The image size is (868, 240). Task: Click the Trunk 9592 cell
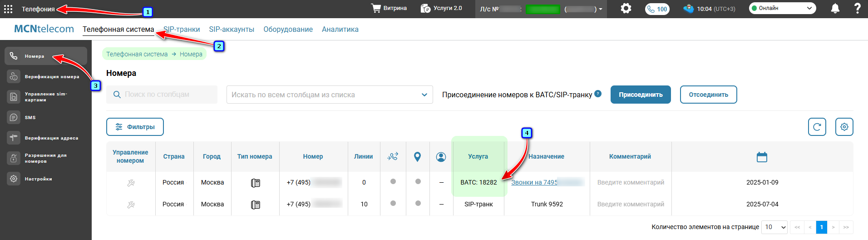pyautogui.click(x=547, y=204)
